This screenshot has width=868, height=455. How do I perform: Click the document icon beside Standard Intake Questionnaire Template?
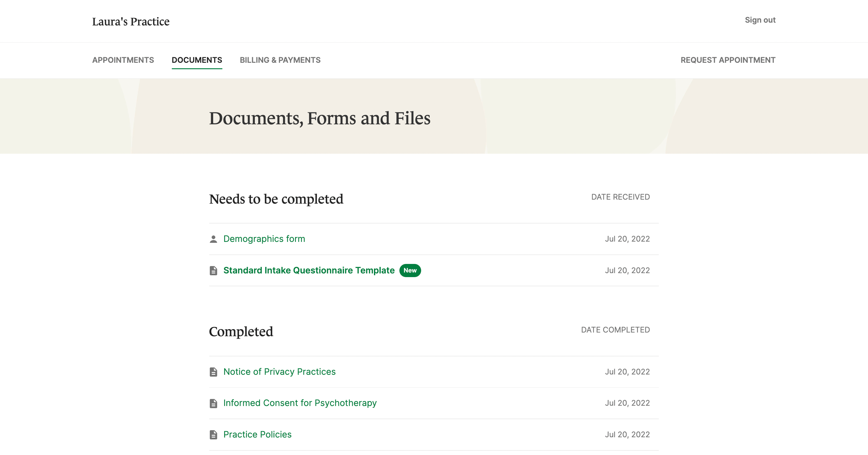point(213,270)
